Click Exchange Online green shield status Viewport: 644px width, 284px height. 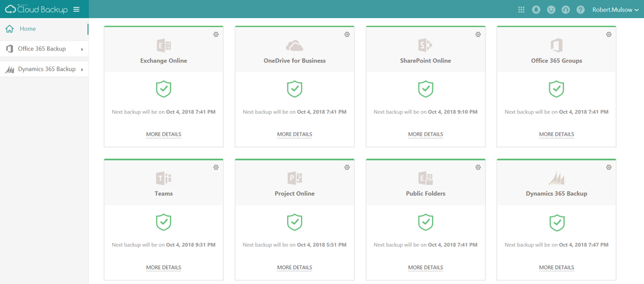[164, 89]
